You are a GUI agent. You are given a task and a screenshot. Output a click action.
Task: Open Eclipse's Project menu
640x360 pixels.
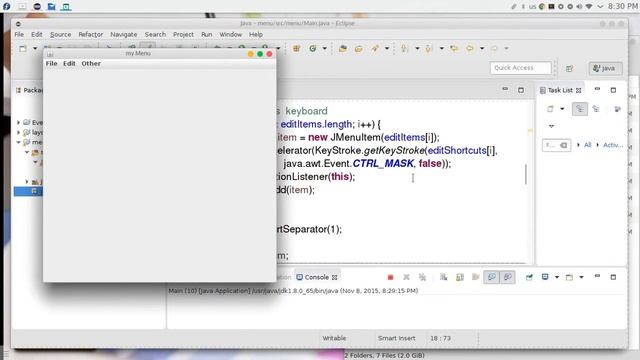pos(183,35)
